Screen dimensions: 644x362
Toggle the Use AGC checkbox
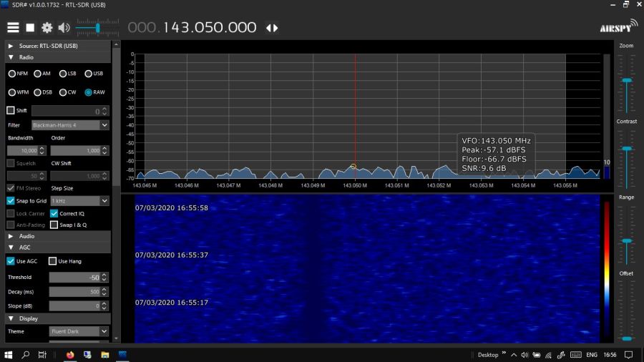pos(11,261)
